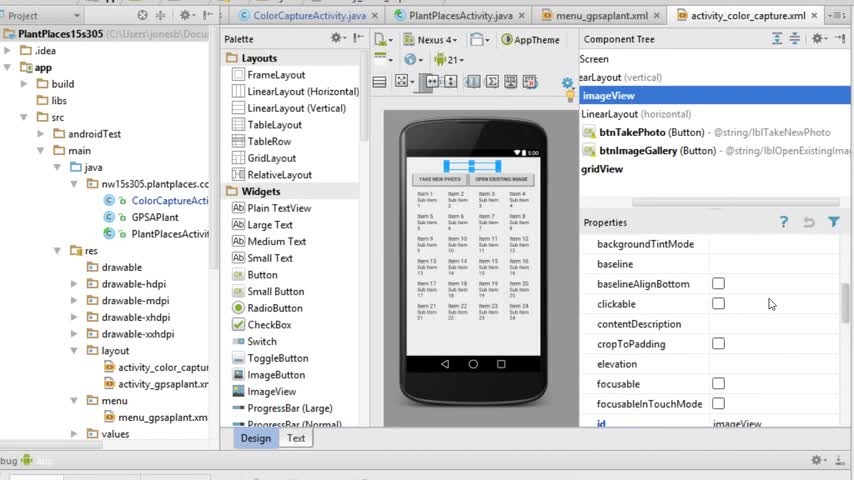Click the contentDescription value field
The image size is (854, 480).
tap(773, 324)
